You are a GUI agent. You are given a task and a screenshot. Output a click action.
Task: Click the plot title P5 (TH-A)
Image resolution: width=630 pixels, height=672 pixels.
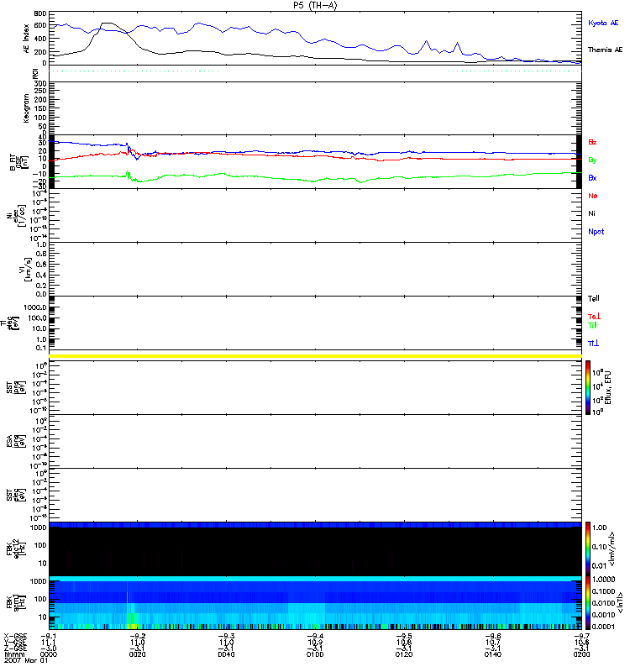(315, 6)
